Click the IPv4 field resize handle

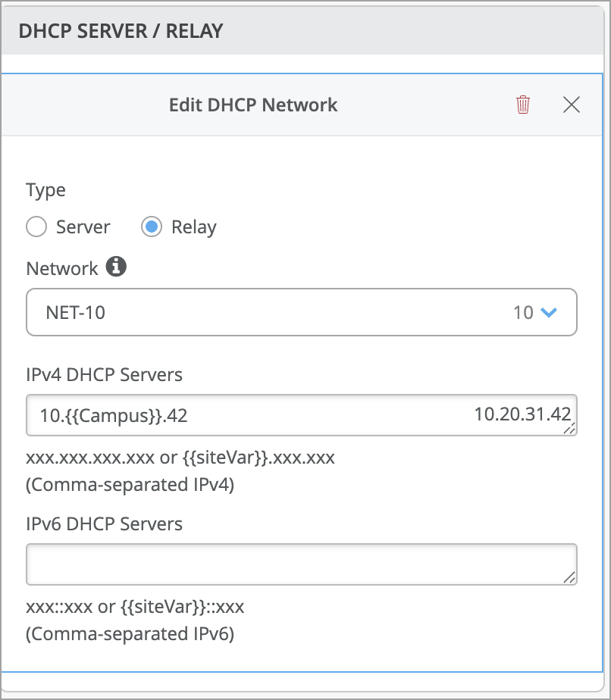569,428
